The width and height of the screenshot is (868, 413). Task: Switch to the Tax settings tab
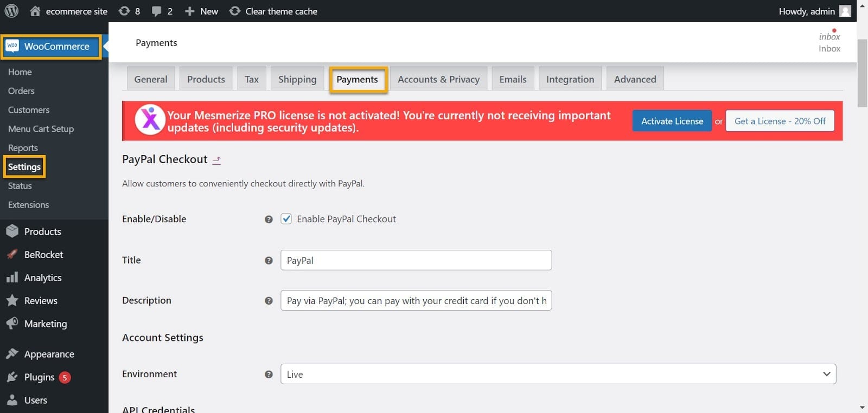pos(252,79)
